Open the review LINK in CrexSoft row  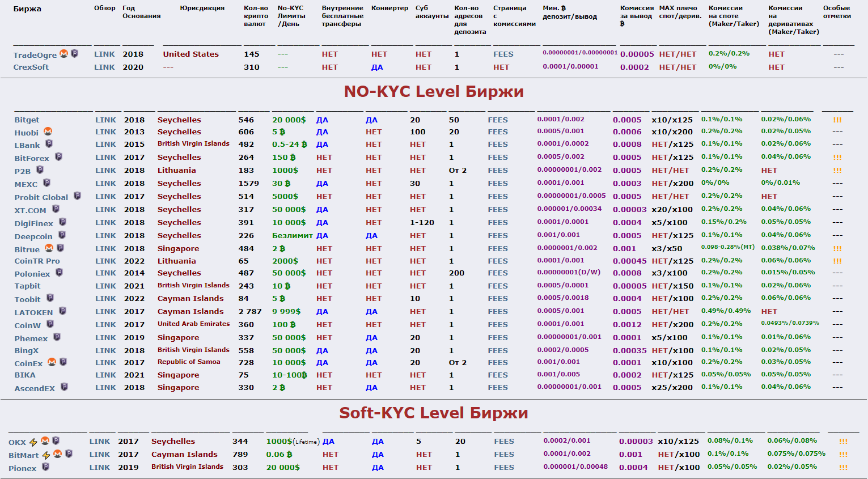104,67
